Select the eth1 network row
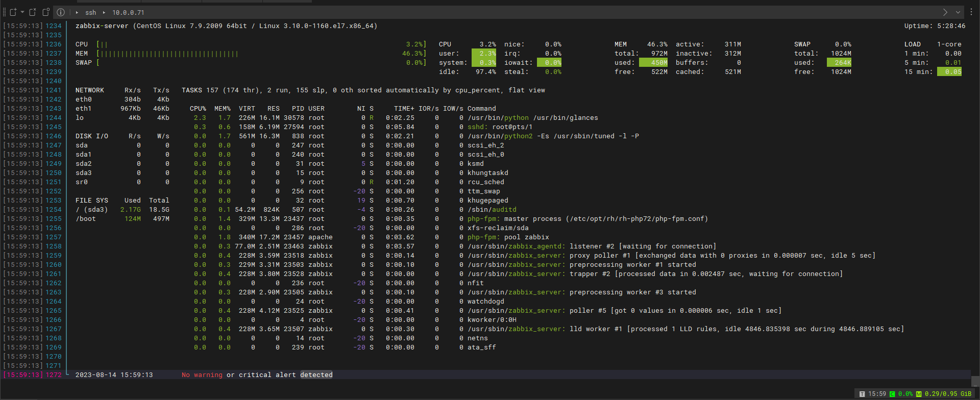The width and height of the screenshot is (980, 400). 122,109
